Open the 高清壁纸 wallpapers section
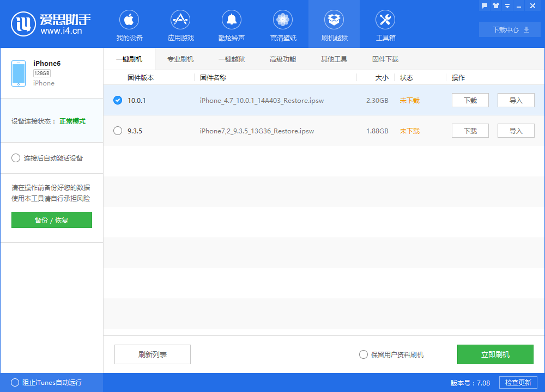This screenshot has width=545, height=392. [282, 24]
